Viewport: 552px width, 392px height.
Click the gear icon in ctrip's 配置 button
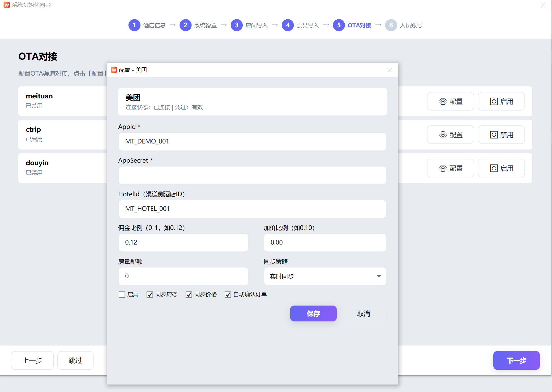pyautogui.click(x=443, y=135)
